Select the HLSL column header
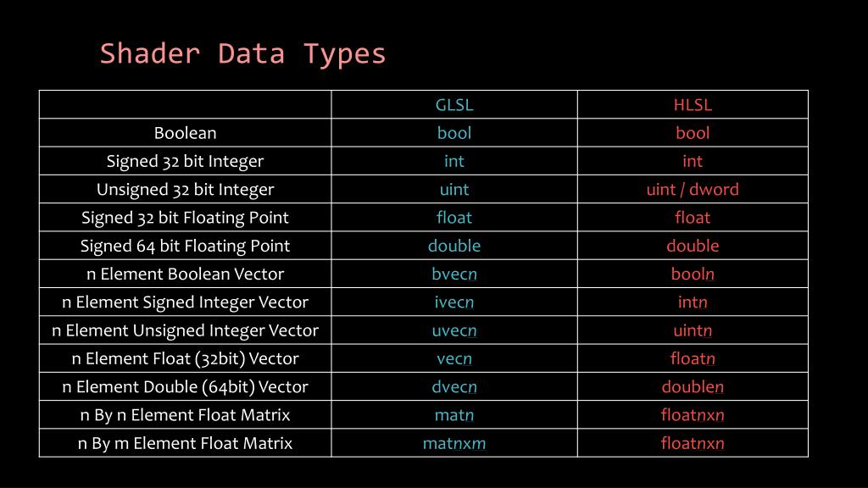This screenshot has height=488, width=868. point(693,104)
